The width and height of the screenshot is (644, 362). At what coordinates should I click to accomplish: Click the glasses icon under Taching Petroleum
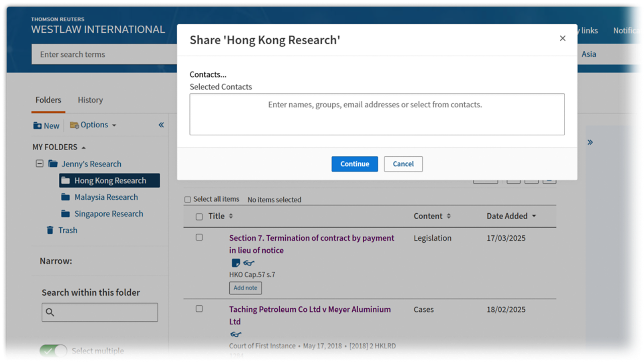[x=235, y=334]
